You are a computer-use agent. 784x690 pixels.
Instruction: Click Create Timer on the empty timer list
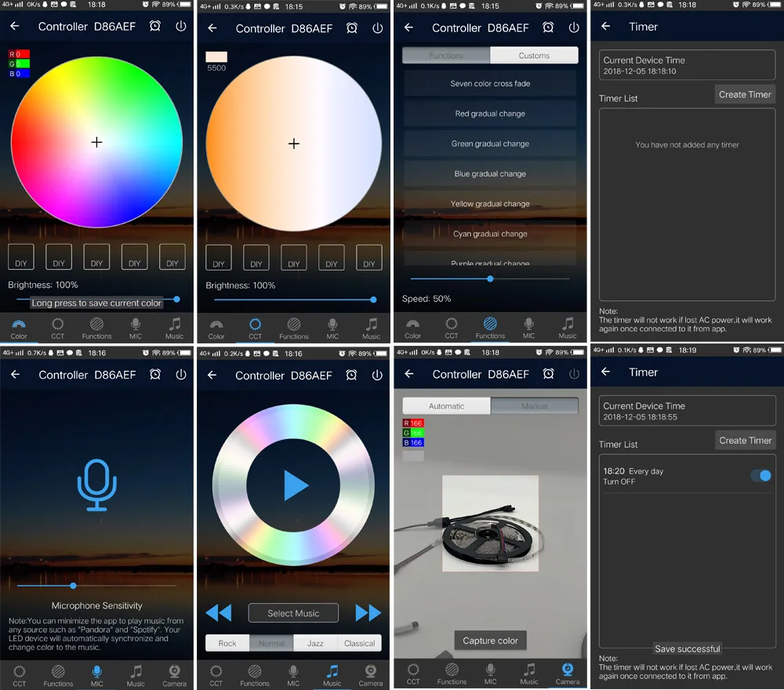745,95
